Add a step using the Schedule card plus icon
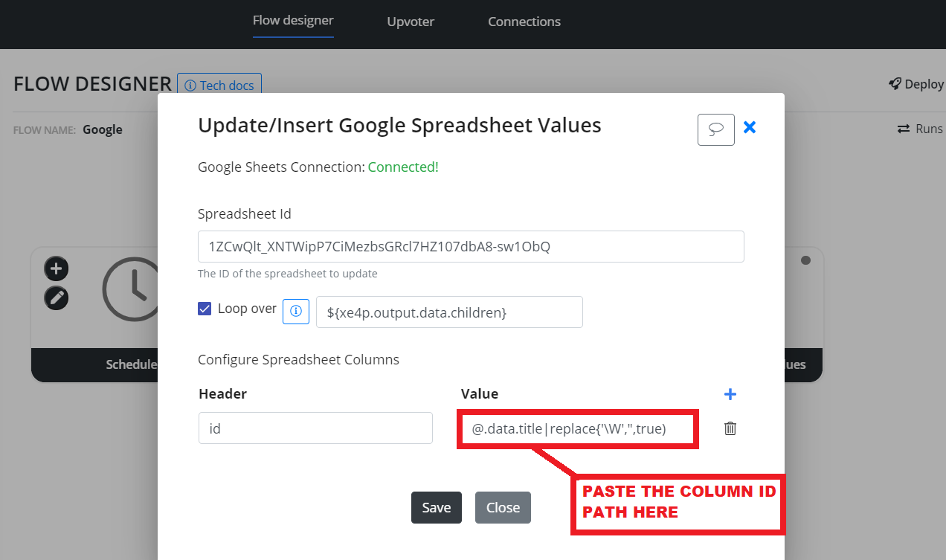The width and height of the screenshot is (946, 560). [57, 268]
